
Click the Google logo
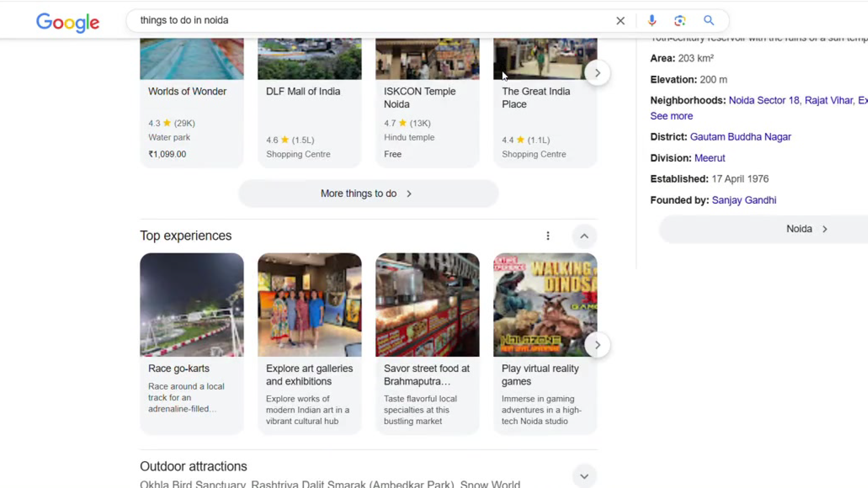coord(68,22)
